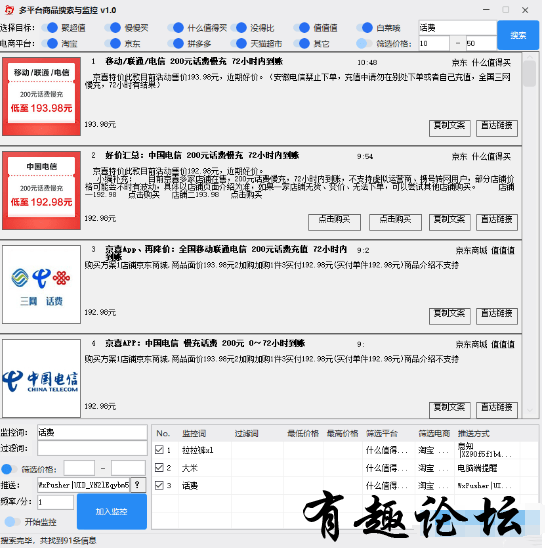Toggle the 值值值 target switch
Viewport: 545px width, 550px height.
(x=302, y=28)
